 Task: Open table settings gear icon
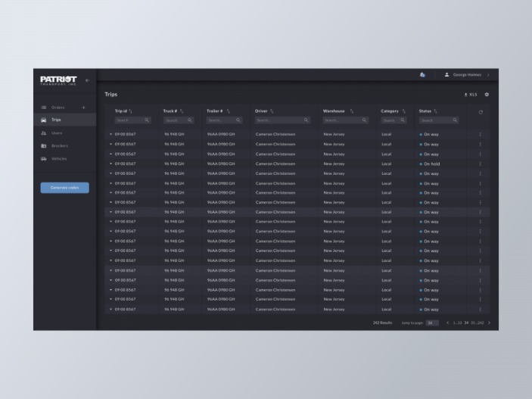(487, 95)
